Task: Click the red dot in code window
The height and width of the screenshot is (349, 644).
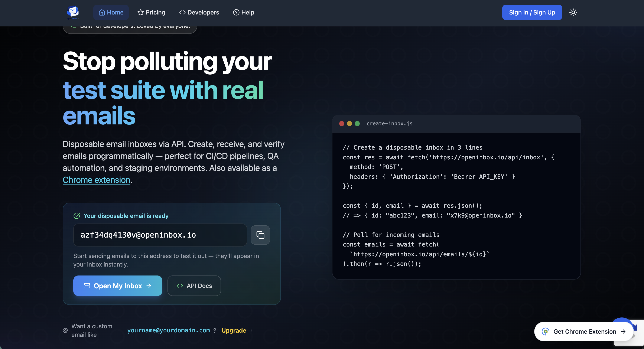Action: (x=342, y=124)
